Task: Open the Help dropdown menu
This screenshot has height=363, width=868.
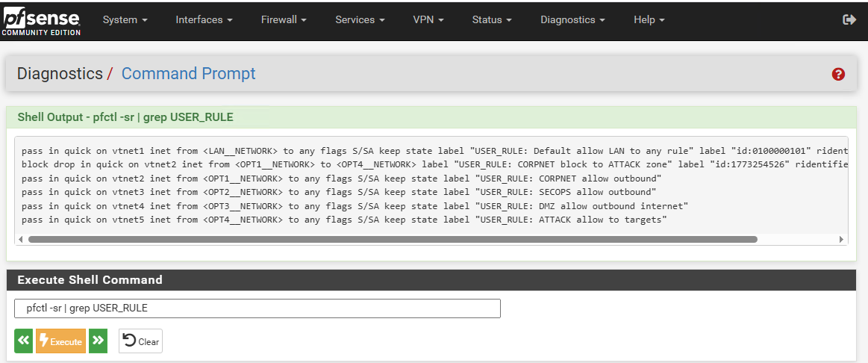Action: 649,20
